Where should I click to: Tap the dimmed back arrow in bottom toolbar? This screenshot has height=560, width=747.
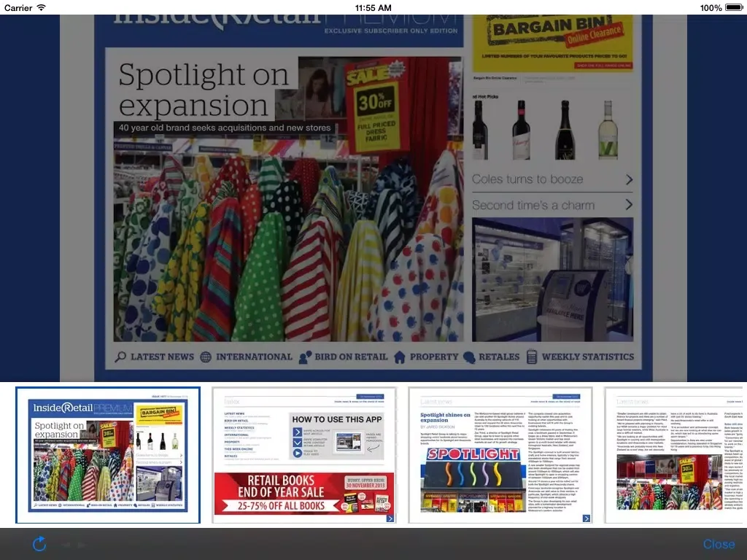(x=66, y=545)
